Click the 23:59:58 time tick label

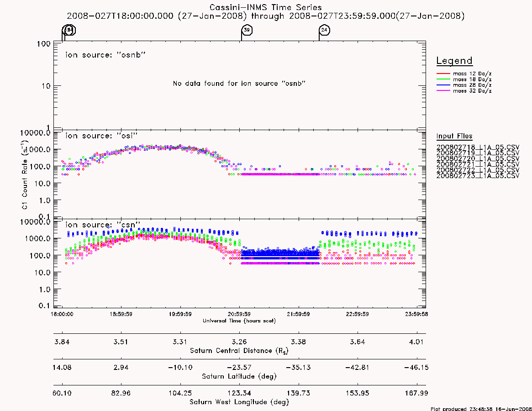tap(416, 314)
